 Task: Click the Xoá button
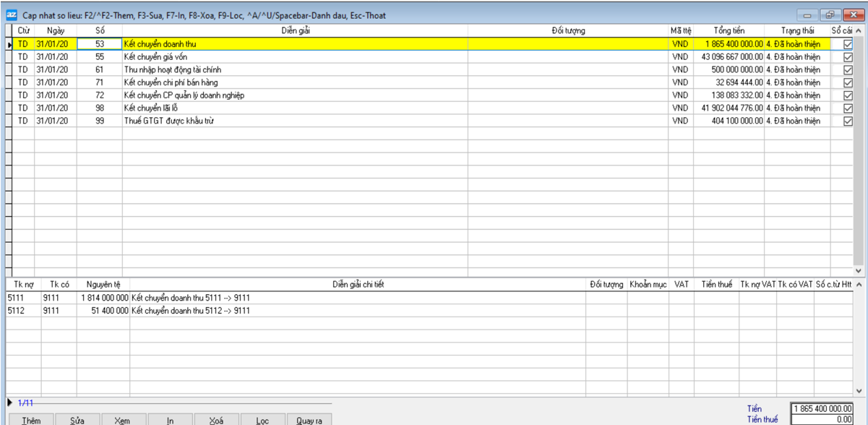216,420
